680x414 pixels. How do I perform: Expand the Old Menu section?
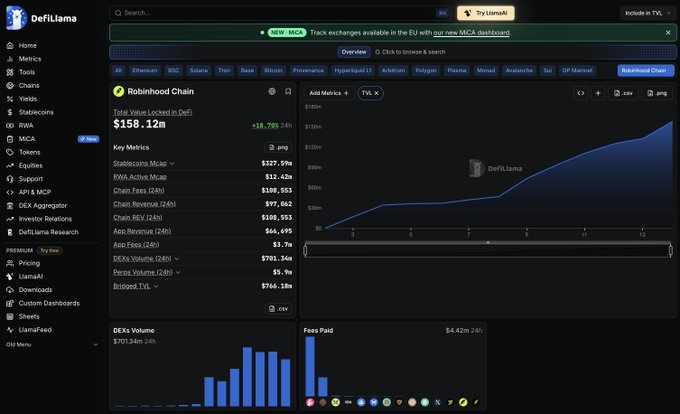point(52,345)
